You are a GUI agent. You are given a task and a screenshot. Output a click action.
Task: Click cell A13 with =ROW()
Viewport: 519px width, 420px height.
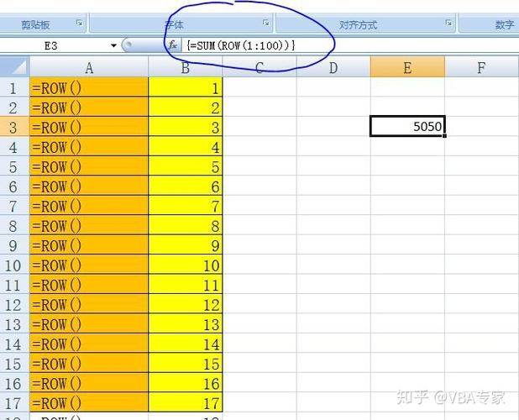[89, 323]
